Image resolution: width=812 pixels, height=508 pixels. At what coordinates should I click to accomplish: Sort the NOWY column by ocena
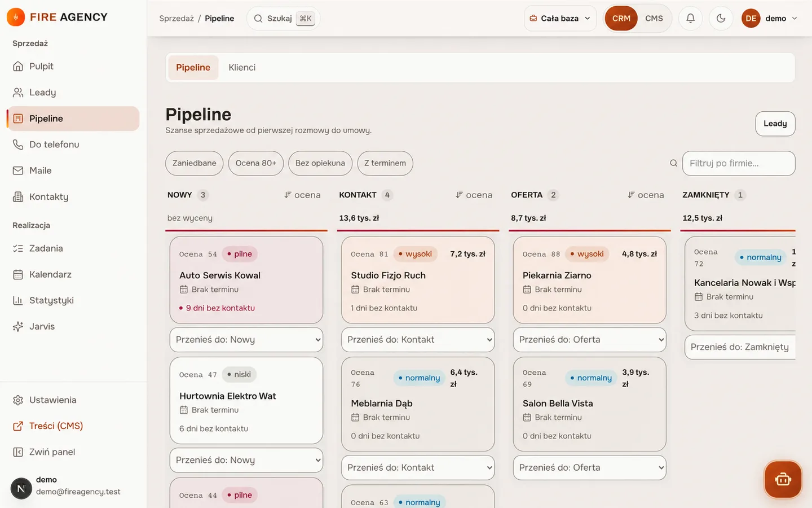tap(302, 195)
